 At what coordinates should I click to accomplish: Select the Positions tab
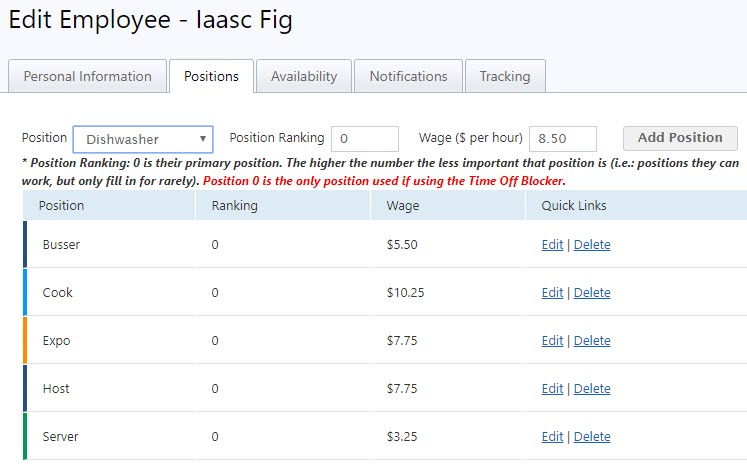coord(211,76)
